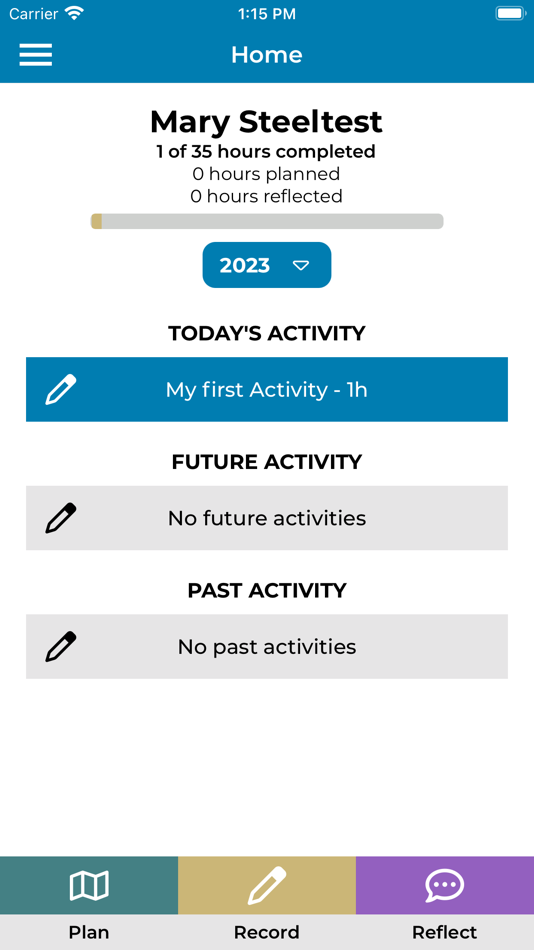The image size is (534, 950).
Task: Open the 2023 year dropdown
Action: pos(267,265)
